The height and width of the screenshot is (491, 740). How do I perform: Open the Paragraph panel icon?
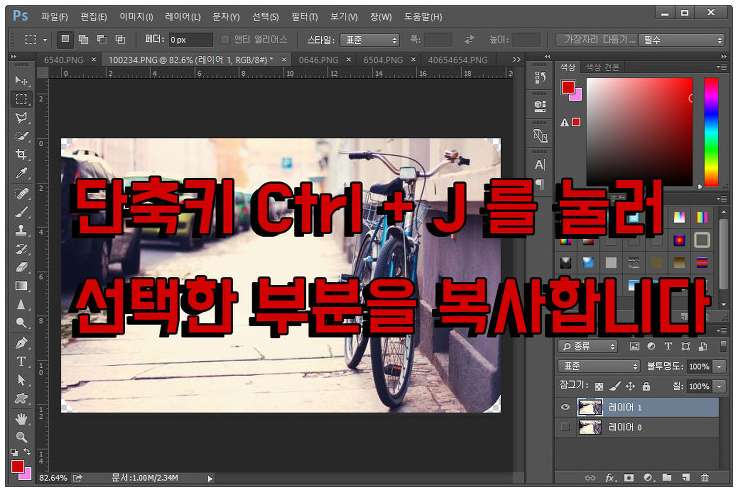[540, 184]
